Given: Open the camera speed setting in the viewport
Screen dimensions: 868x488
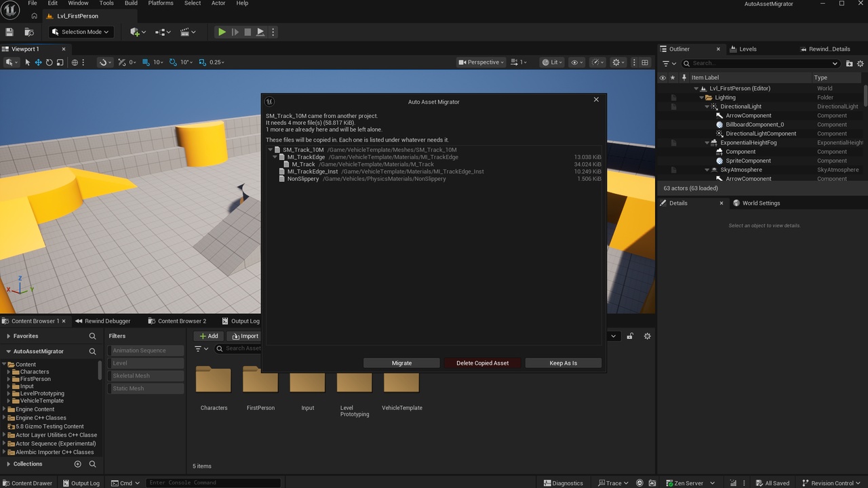Looking at the screenshot, I should pyautogui.click(x=519, y=62).
